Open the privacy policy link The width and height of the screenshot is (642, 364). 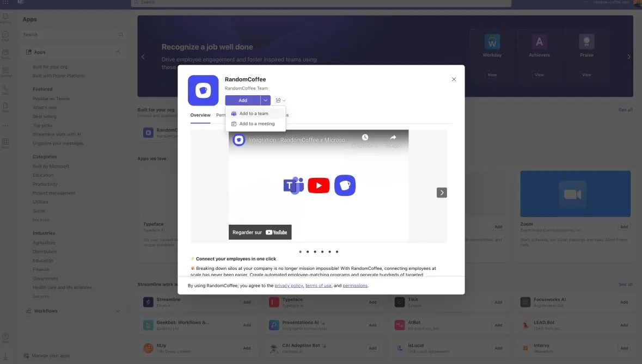(289, 286)
